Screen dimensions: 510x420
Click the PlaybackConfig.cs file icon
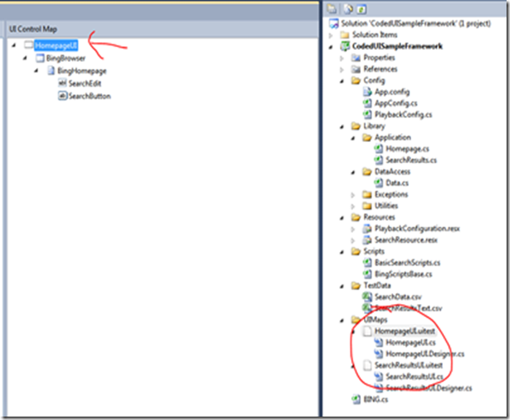[367, 114]
